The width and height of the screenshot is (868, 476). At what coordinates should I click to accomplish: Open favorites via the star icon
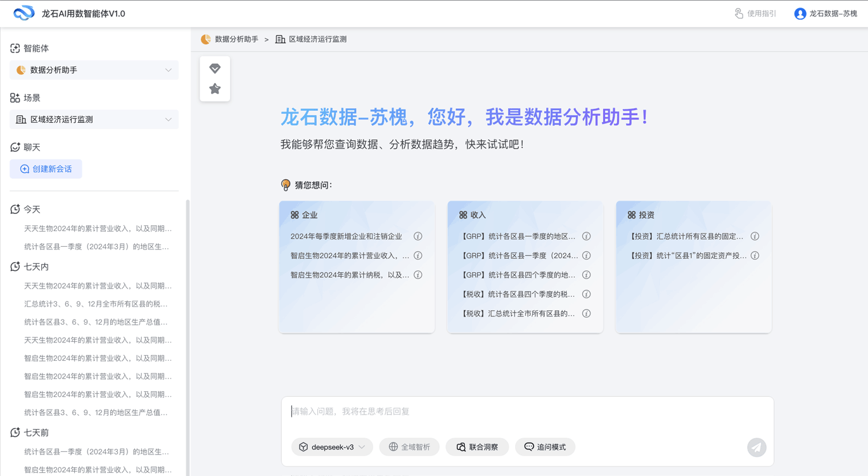click(x=215, y=89)
